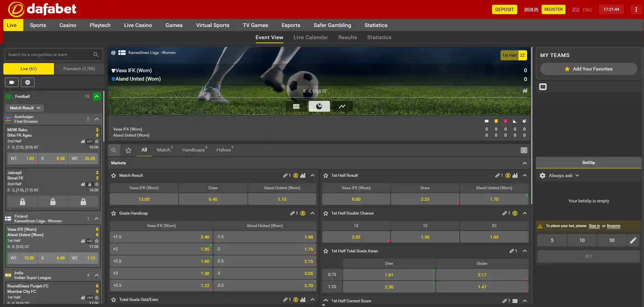Screen dimensions: 644x307
Task: Click the Match Result cashout coin icon
Action: (x=296, y=175)
